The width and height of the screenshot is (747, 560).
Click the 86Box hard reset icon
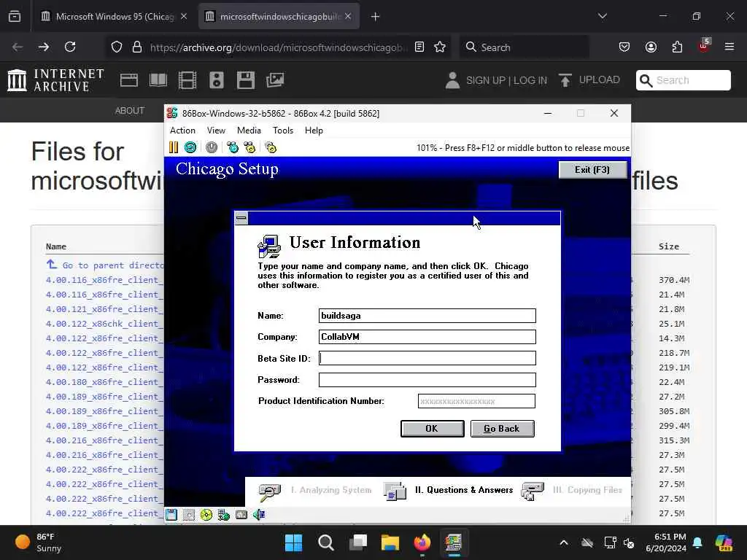click(x=190, y=147)
